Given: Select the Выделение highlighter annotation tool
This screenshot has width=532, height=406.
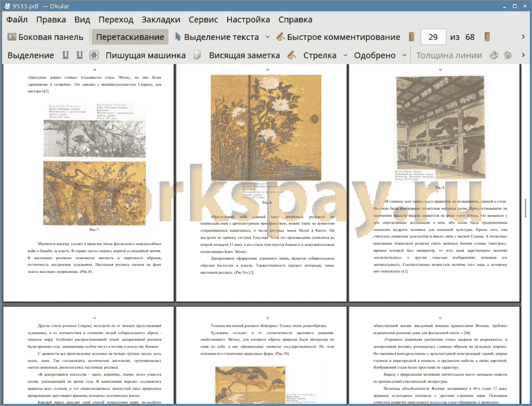Looking at the screenshot, I should point(30,55).
